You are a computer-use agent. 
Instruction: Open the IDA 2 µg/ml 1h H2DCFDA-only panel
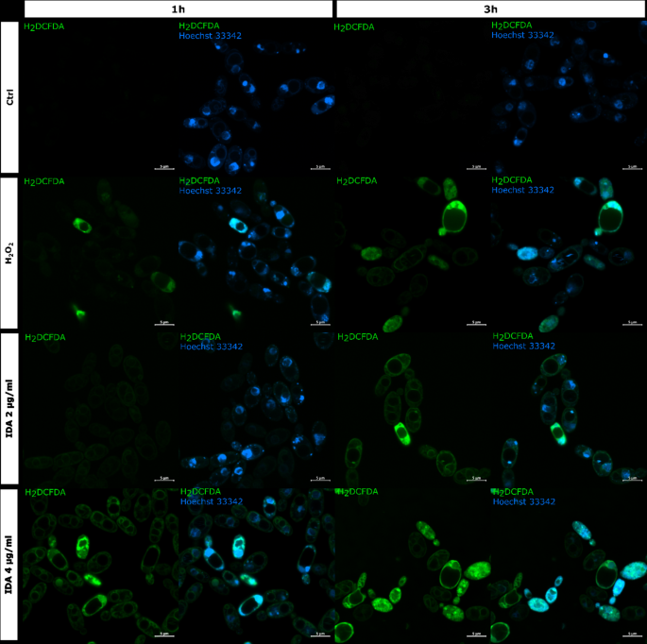click(x=100, y=409)
